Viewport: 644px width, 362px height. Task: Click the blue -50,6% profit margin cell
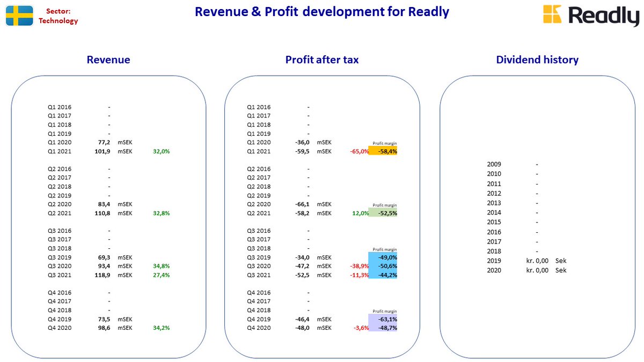click(x=383, y=266)
